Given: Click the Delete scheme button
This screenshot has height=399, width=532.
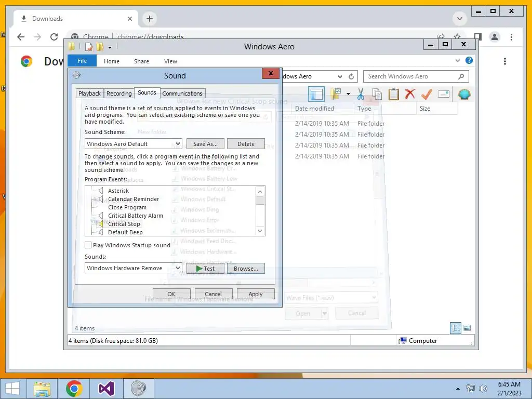Looking at the screenshot, I should tap(246, 144).
